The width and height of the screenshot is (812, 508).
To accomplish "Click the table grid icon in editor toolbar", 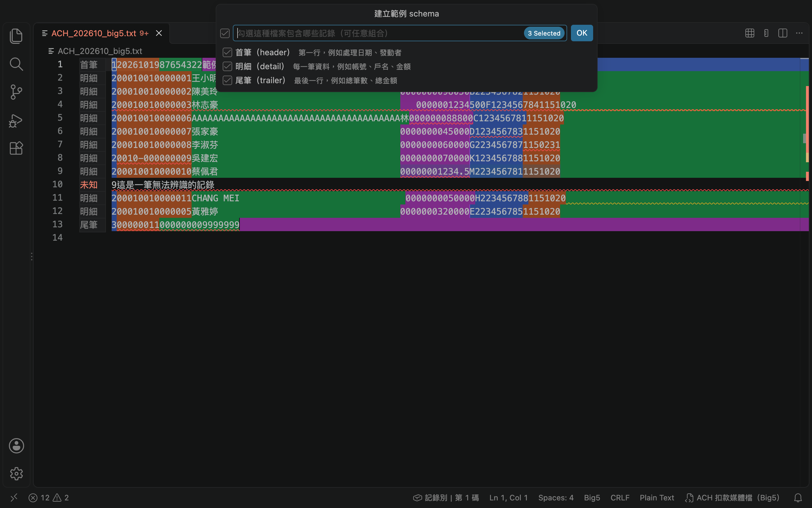I will pyautogui.click(x=750, y=33).
